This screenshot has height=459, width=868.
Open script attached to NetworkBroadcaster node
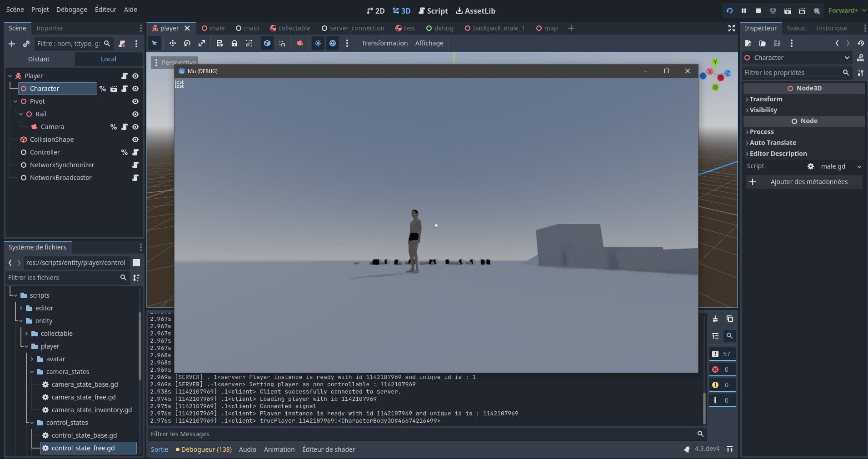(x=135, y=178)
